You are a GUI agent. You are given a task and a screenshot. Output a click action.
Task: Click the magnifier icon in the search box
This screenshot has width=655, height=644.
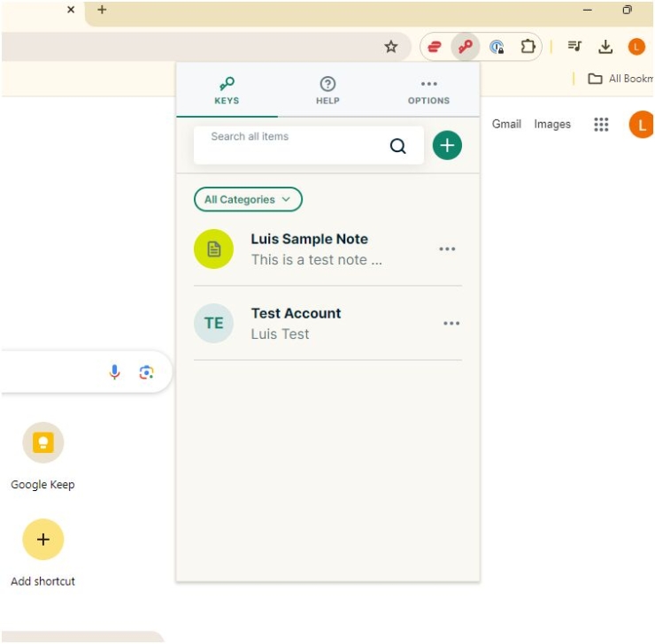point(398,147)
